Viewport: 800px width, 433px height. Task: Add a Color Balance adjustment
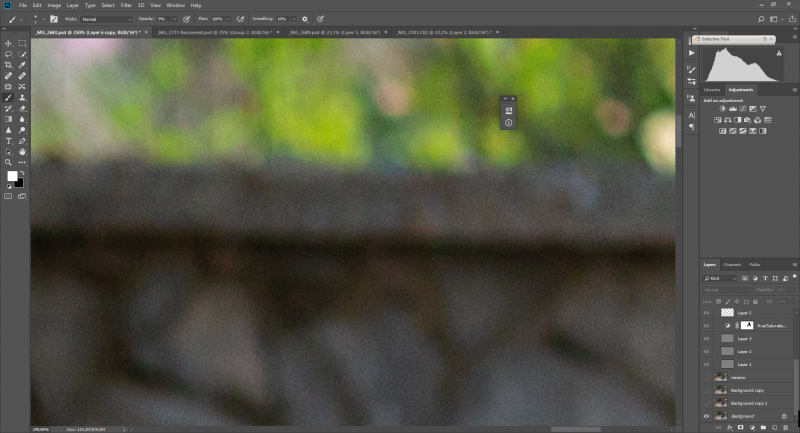click(728, 120)
